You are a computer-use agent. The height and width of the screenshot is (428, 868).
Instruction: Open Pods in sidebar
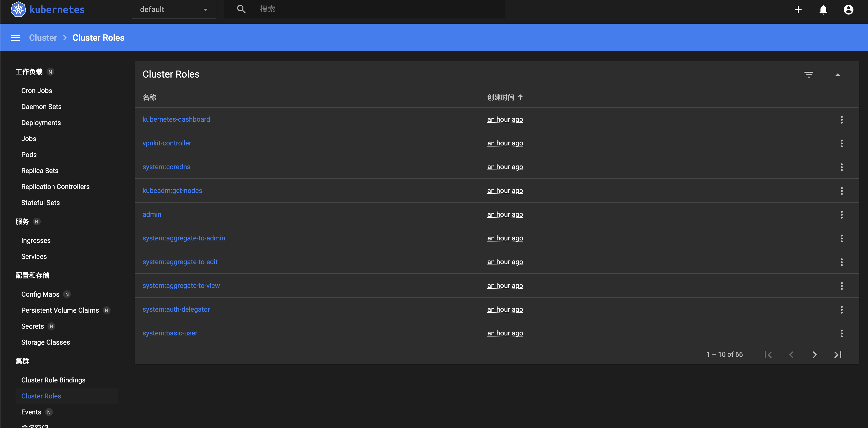point(29,155)
